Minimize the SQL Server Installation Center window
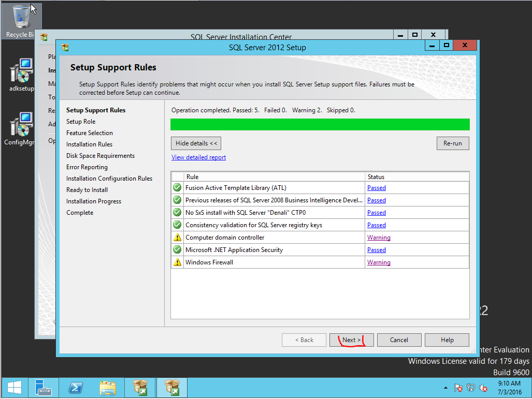This screenshot has height=399, width=532. [x=400, y=35]
